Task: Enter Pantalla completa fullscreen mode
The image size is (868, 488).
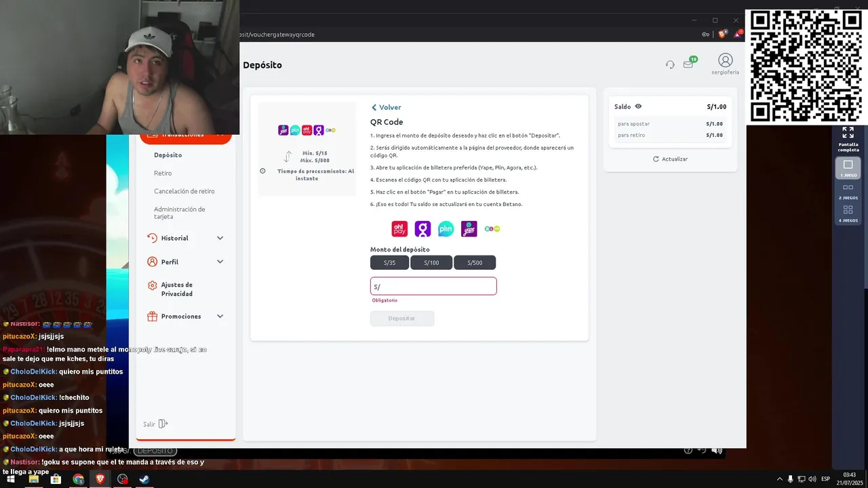Action: (x=848, y=140)
